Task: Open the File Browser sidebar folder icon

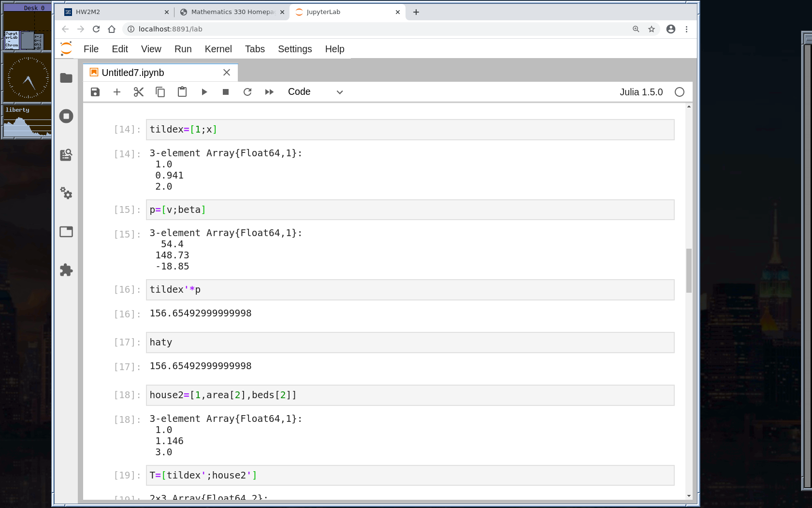Action: click(x=66, y=78)
